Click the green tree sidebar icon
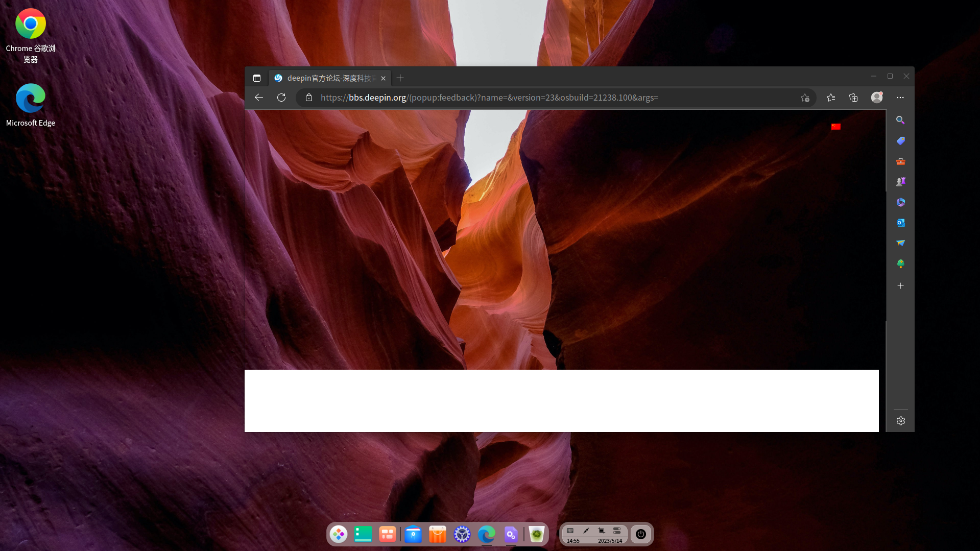Image resolution: width=980 pixels, height=551 pixels. click(900, 263)
